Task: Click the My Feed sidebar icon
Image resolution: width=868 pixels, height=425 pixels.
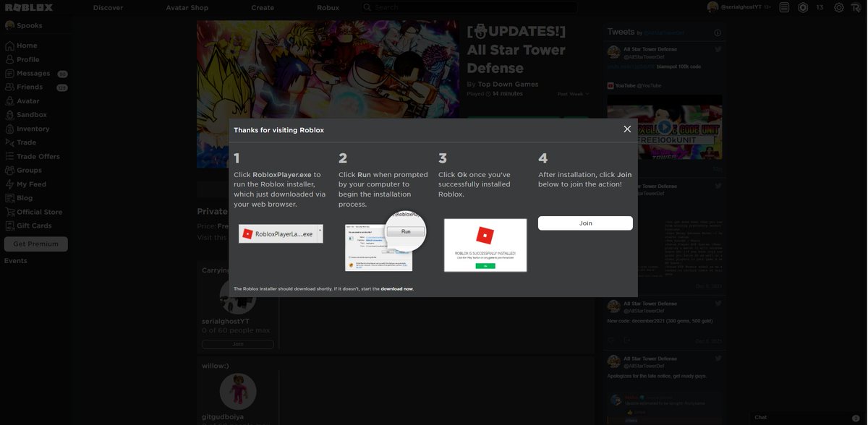Action: tap(9, 184)
